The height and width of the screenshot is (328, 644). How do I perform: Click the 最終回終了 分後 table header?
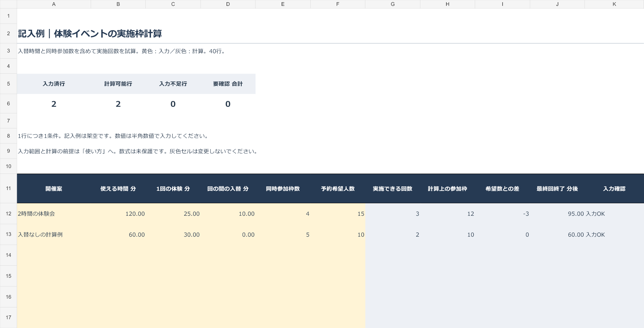(x=557, y=189)
